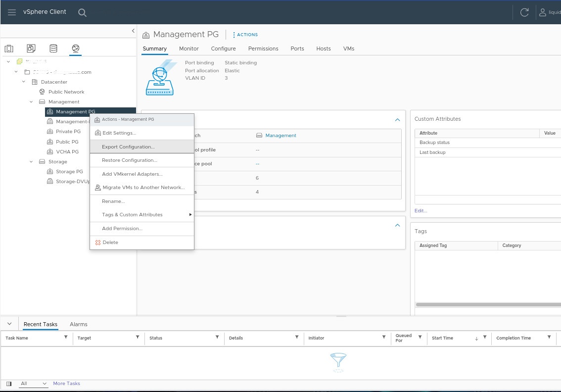The width and height of the screenshot is (561, 392).
Task: Click the Management switch link
Action: click(x=280, y=135)
